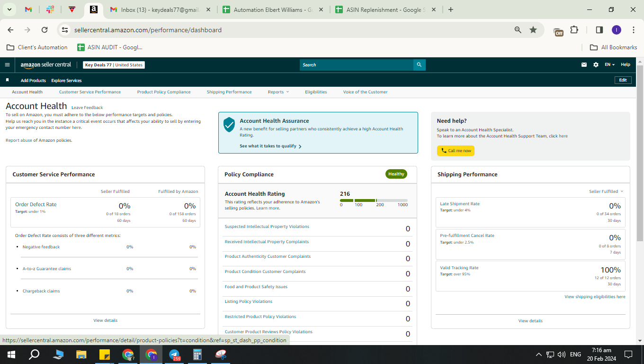The image size is (644, 364).
Task: Switch to the ASIN Replenishment sheet tab
Action: point(385,9)
